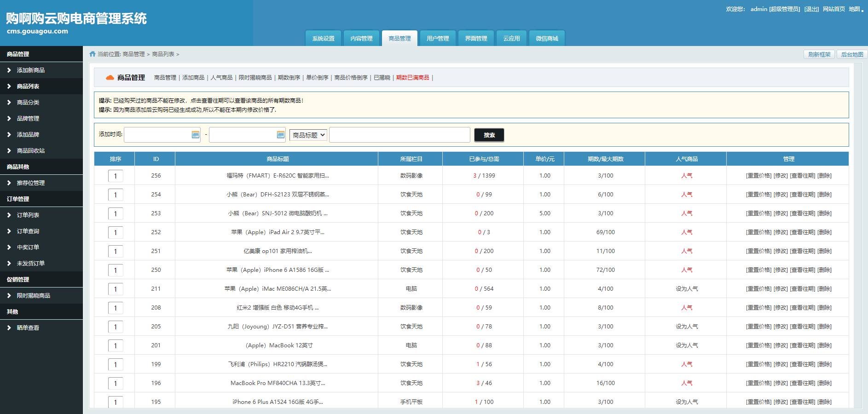The image size is (868, 414).
Task: Open the 商品标题 search field dropdown
Action: click(x=308, y=135)
